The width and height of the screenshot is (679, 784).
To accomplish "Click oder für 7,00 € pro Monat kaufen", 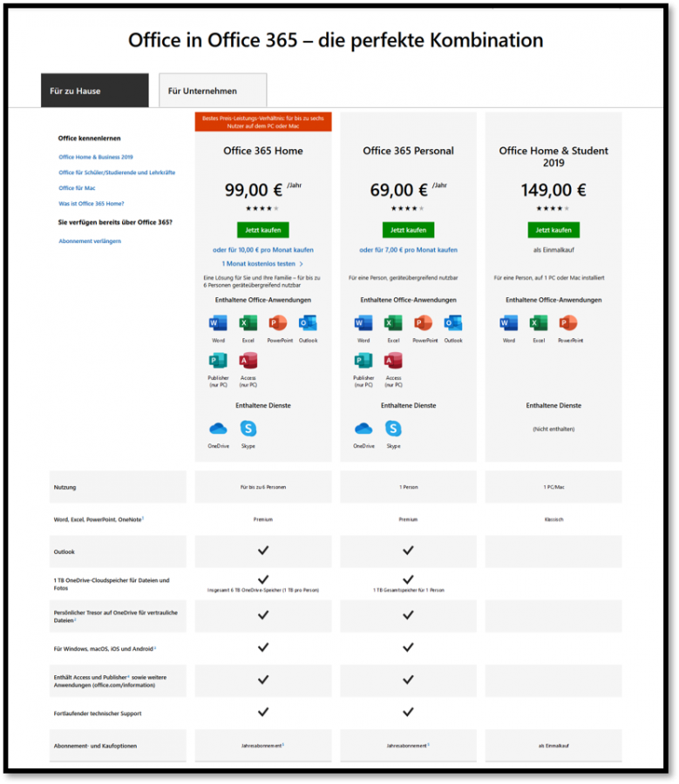I will pyautogui.click(x=408, y=250).
